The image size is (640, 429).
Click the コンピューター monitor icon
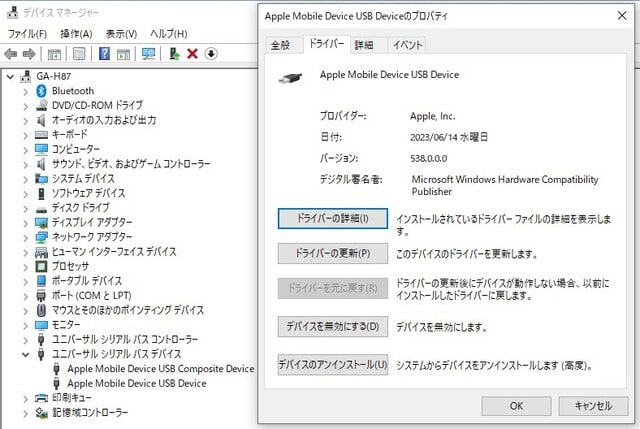[x=41, y=149]
